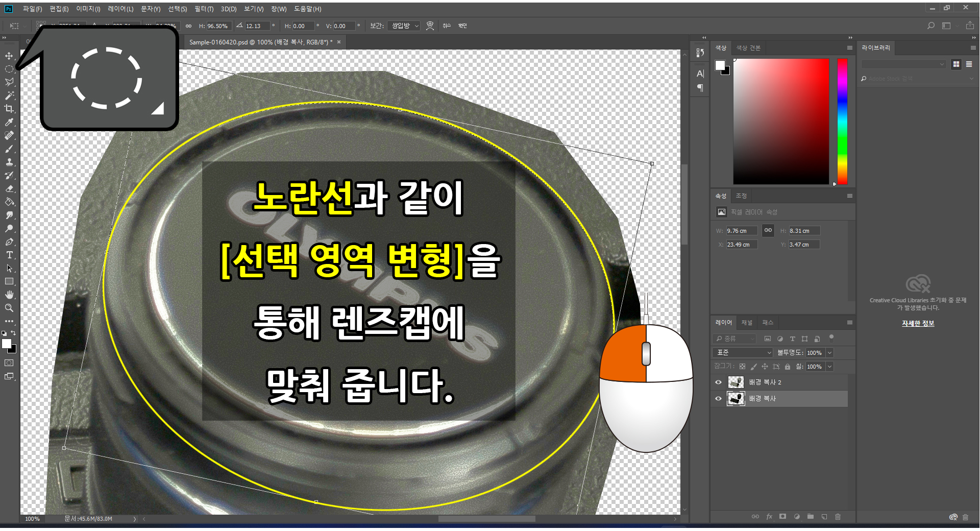Open the 이미지(I) menu

[x=88, y=9]
